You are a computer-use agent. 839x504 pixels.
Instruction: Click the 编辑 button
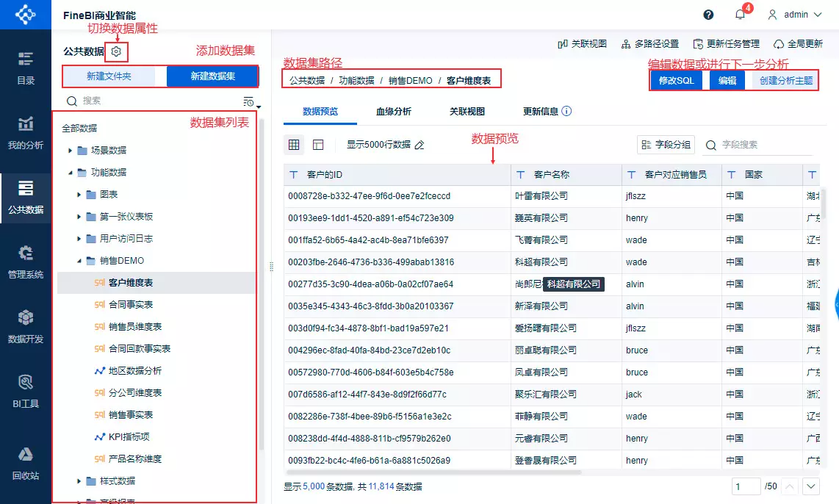[727, 81]
